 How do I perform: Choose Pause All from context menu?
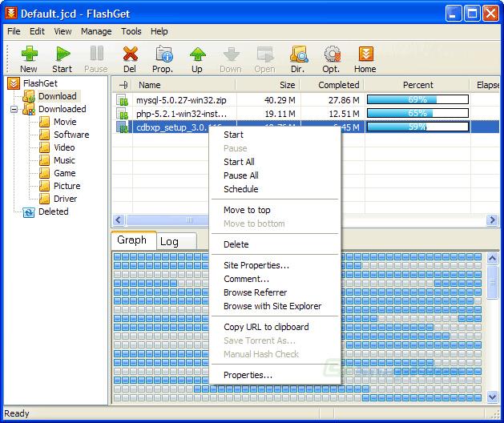click(x=240, y=175)
